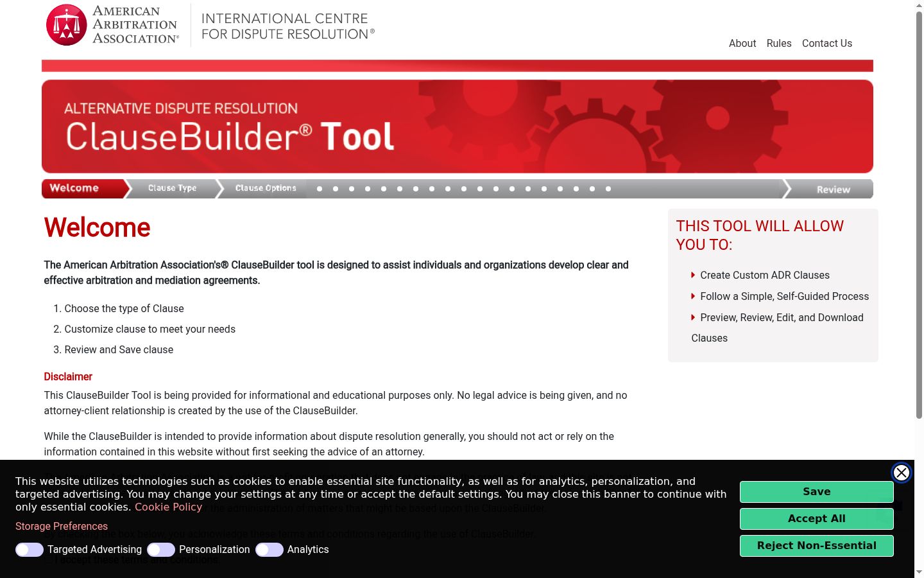Click 'Follow a Simple, Self-Guided Process' bullet
924x578 pixels.
(x=785, y=297)
